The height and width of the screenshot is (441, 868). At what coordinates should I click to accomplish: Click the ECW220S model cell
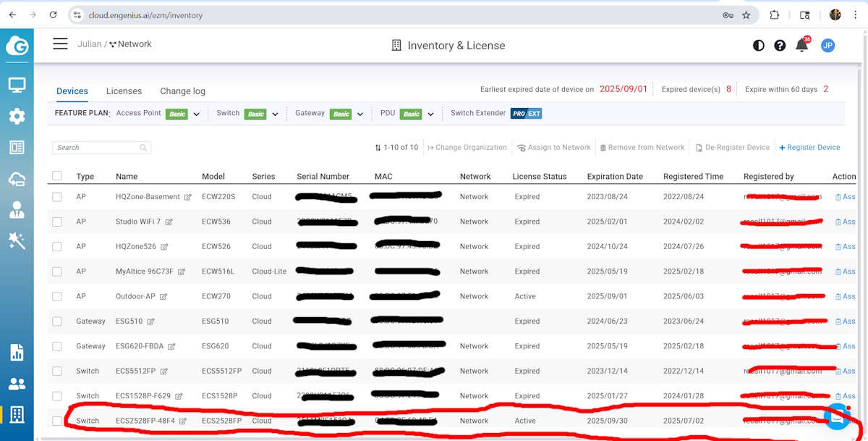coord(218,197)
